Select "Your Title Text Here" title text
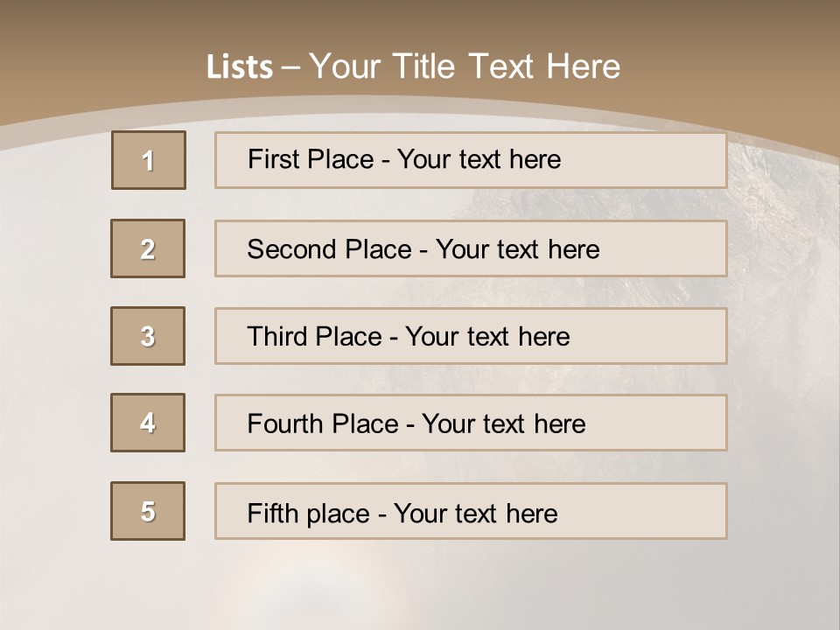The height and width of the screenshot is (630, 840). pos(465,66)
